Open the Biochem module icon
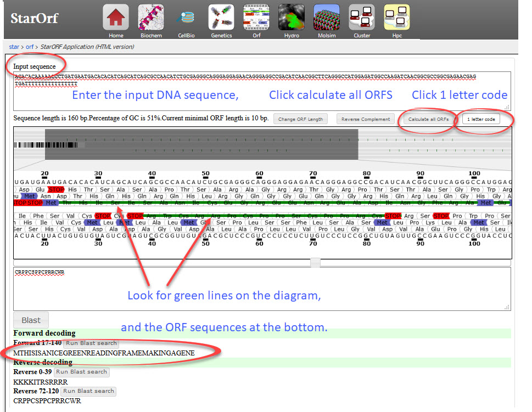 151,18
